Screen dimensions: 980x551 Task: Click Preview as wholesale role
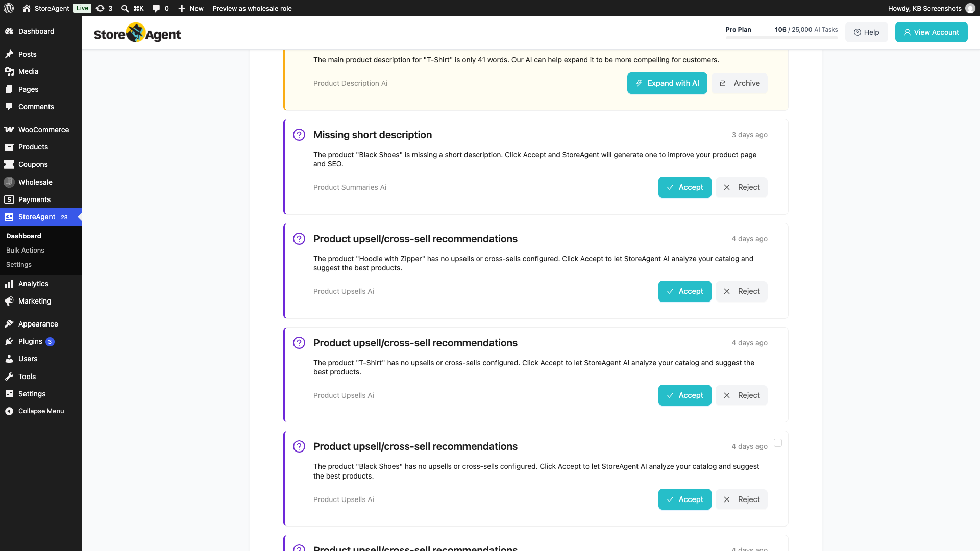pyautogui.click(x=252, y=8)
